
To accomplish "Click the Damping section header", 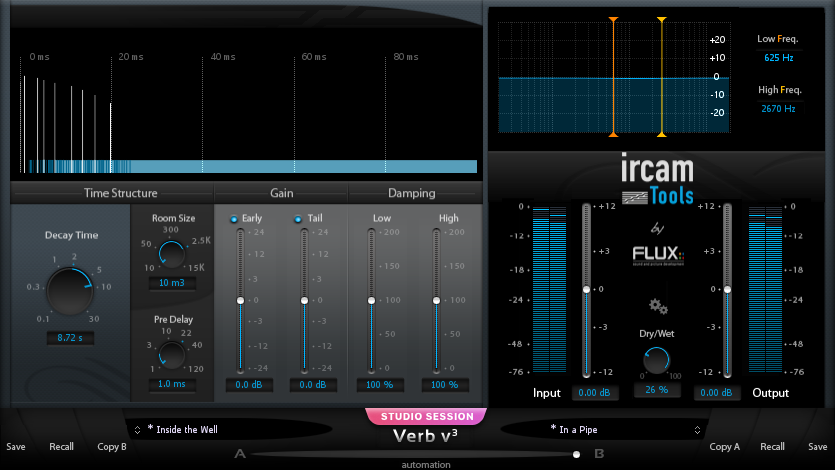I will click(412, 193).
